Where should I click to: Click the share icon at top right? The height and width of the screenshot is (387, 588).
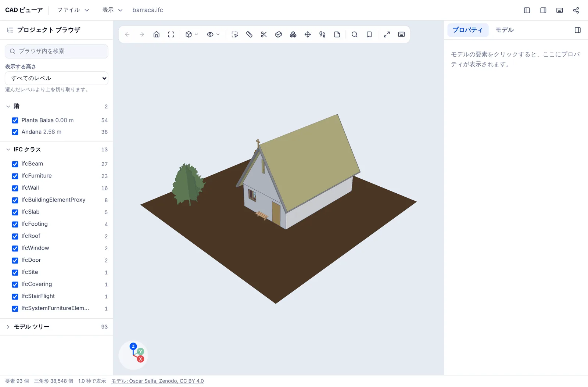576,10
